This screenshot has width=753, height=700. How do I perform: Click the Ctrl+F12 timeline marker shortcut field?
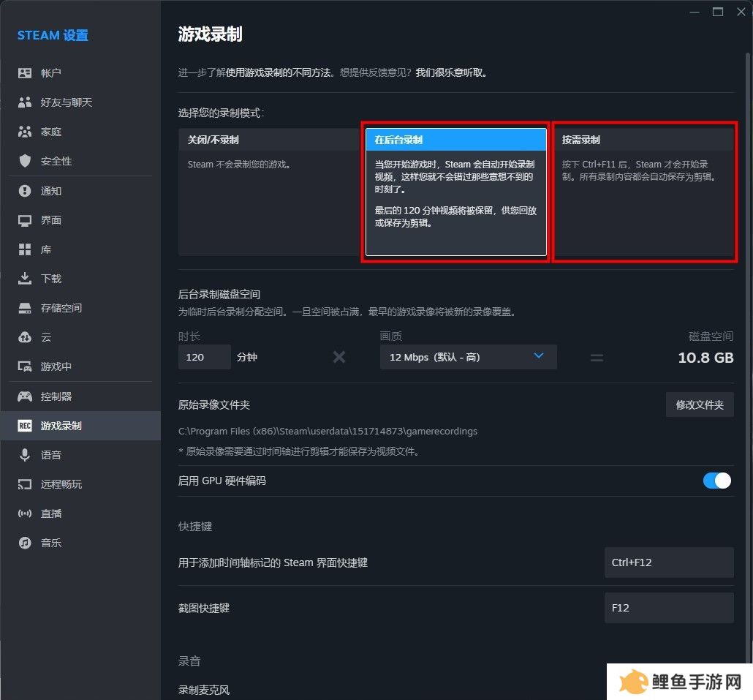click(669, 562)
